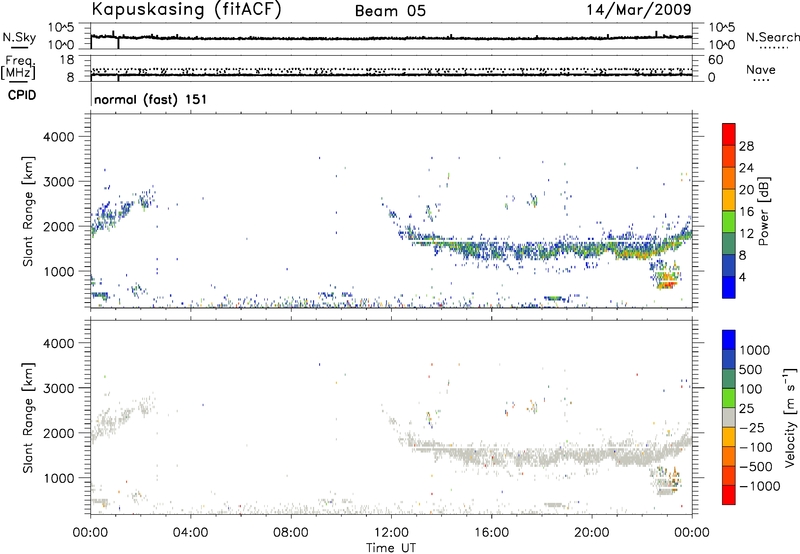800x554 pixels.
Task: Click the strong orange echo patch near 23:00 in the power panel
Action: [666, 282]
